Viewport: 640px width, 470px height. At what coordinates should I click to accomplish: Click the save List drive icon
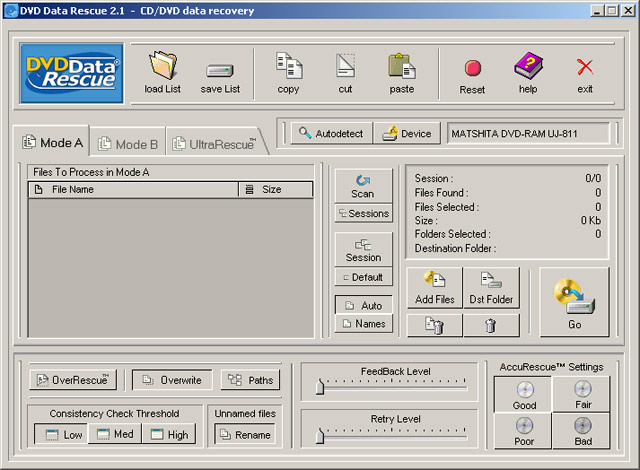(x=219, y=70)
